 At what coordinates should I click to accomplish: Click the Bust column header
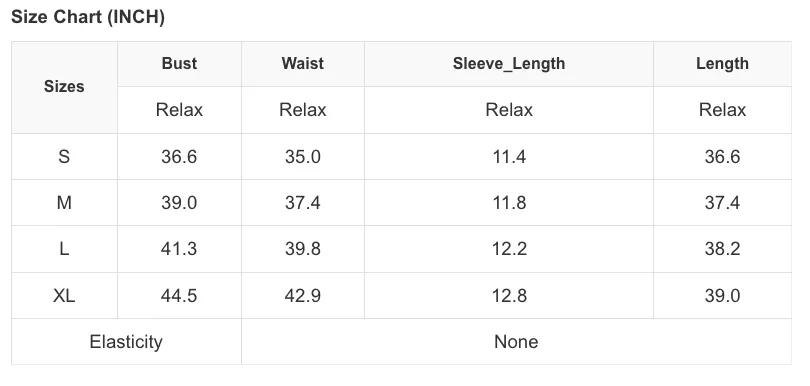click(x=179, y=64)
